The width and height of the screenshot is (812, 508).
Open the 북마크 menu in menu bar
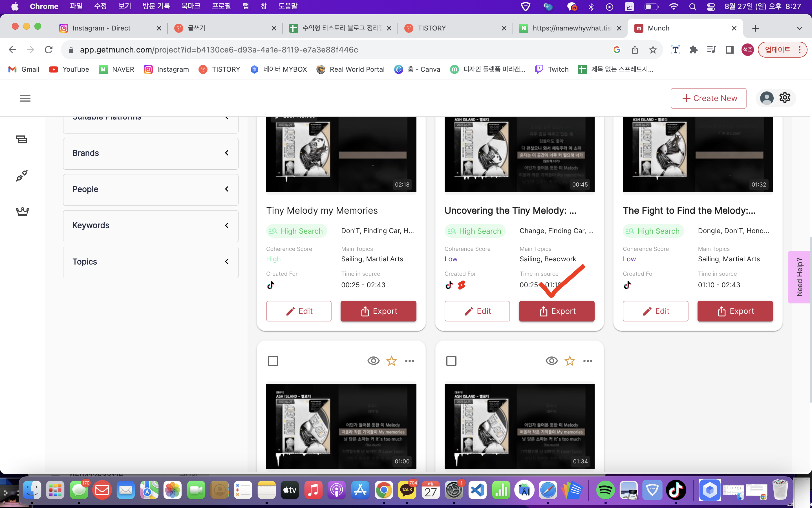click(191, 6)
